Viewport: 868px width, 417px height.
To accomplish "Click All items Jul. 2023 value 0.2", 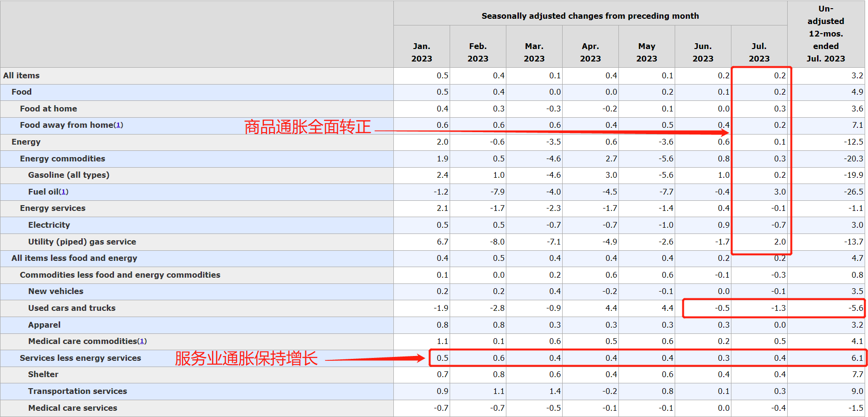I will pos(780,75).
